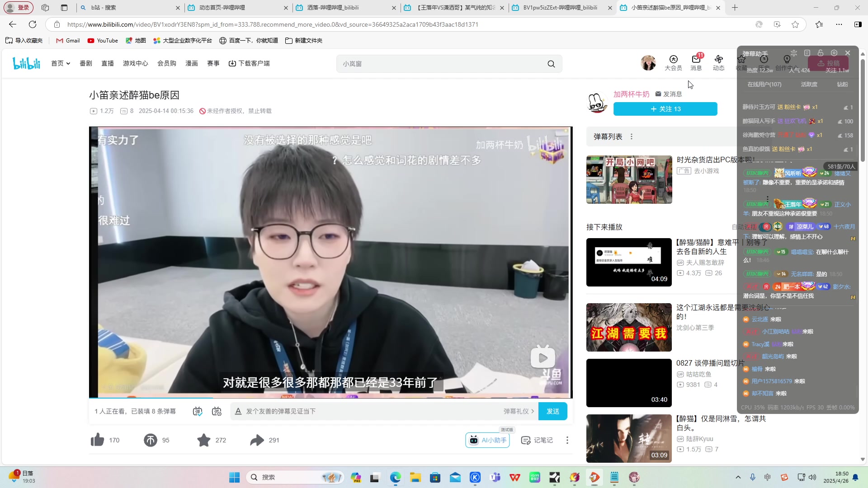Select 活跃度 tab in overlay
This screenshot has height=488, width=868.
(809, 84)
